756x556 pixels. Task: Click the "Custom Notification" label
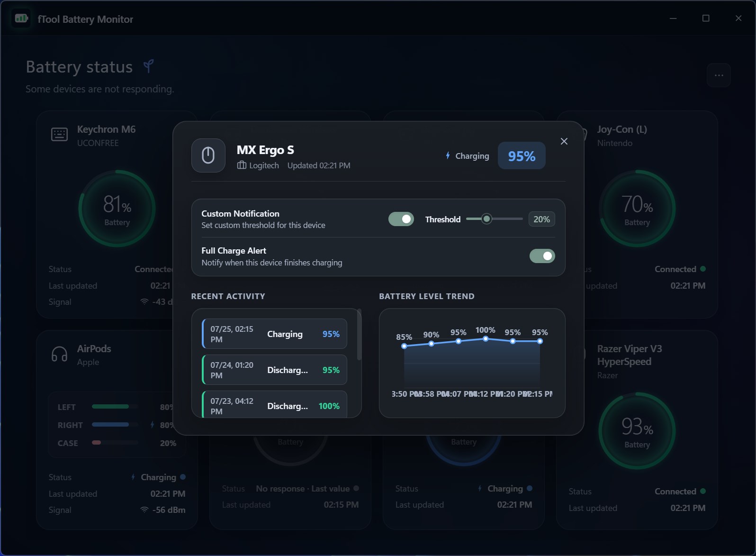240,214
